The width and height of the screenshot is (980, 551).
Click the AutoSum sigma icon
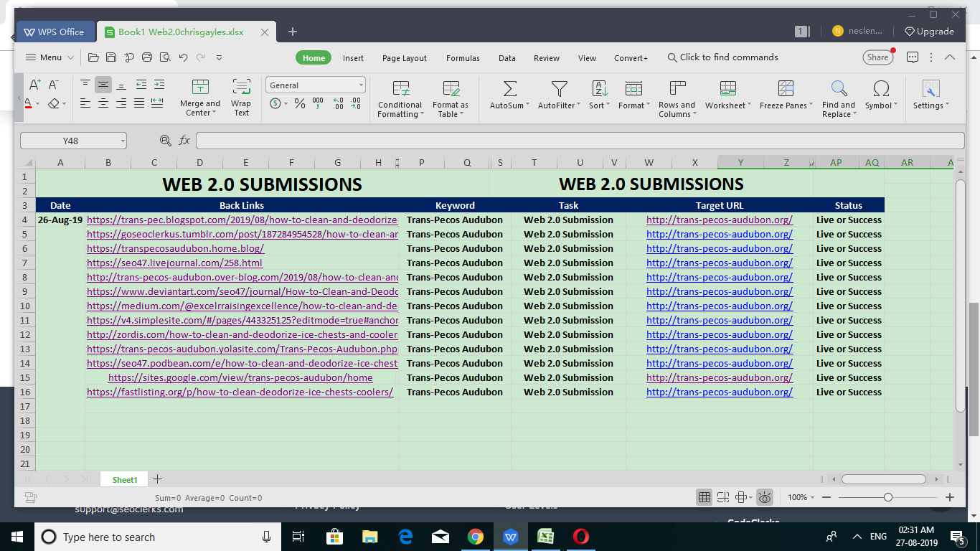point(509,89)
